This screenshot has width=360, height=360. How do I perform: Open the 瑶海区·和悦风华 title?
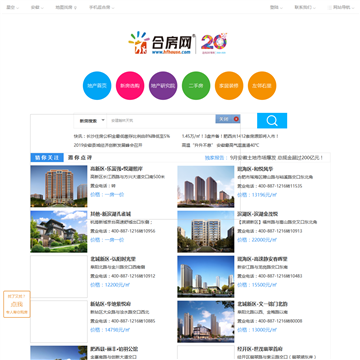pos(255,169)
